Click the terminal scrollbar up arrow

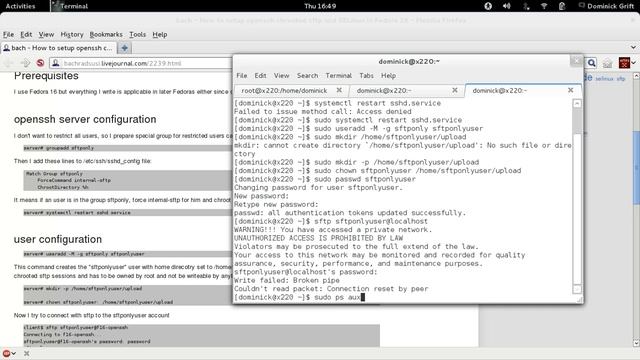577,103
